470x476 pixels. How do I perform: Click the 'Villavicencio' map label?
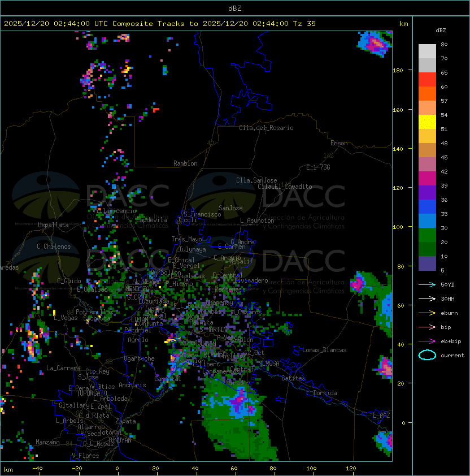click(115, 211)
